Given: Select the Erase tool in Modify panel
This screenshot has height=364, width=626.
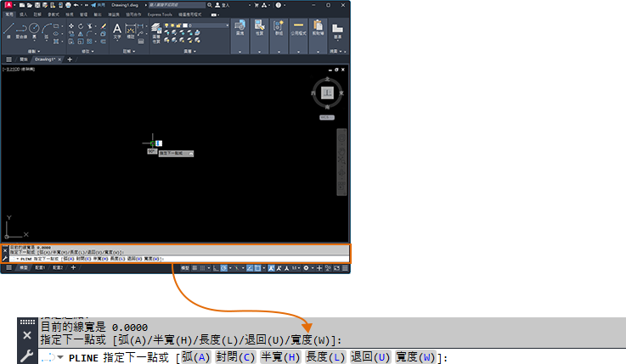Looking at the screenshot, I should click(104, 26).
